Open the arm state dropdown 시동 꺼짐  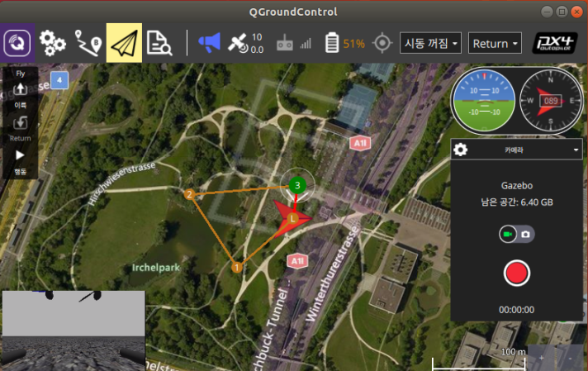[x=430, y=43]
